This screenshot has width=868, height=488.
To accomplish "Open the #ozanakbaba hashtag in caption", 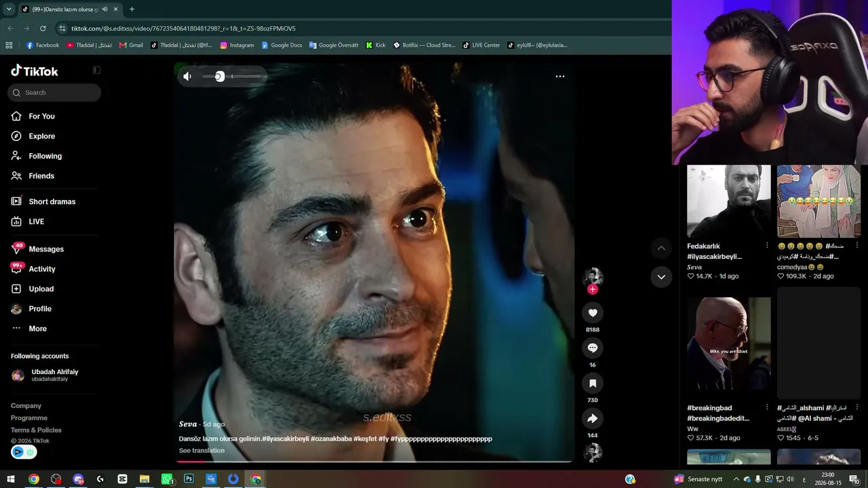I will click(331, 439).
